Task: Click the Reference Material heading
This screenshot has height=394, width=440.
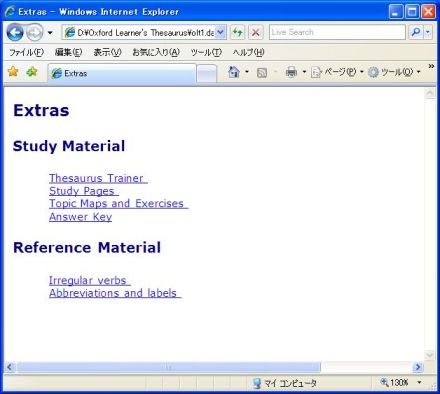Action: tap(87, 248)
